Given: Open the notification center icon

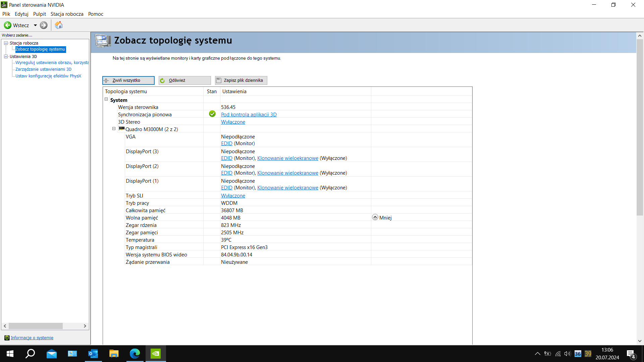Looking at the screenshot, I should coord(631,354).
